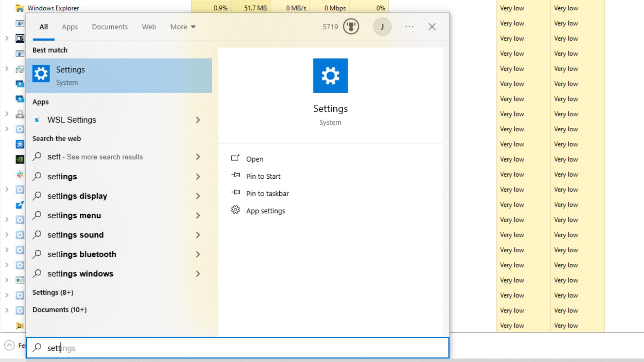Click Open in the Settings preview pane
The height and width of the screenshot is (362, 644).
[255, 159]
